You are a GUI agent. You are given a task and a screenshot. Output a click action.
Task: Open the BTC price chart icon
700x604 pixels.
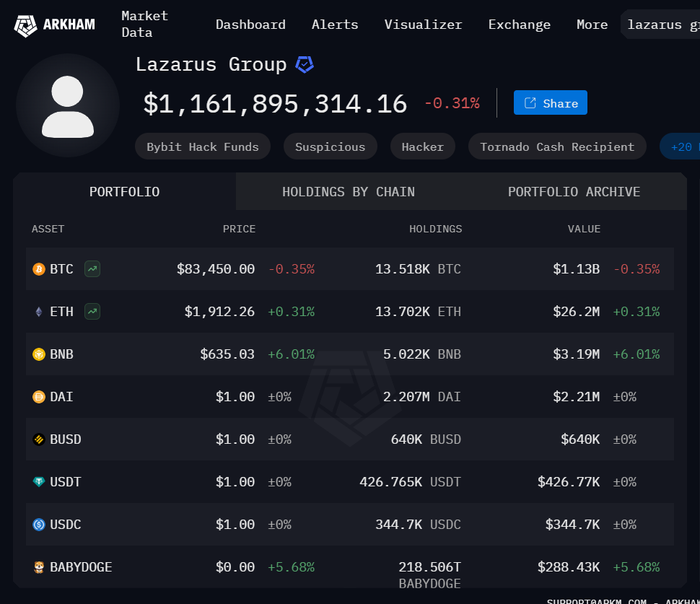pos(92,268)
